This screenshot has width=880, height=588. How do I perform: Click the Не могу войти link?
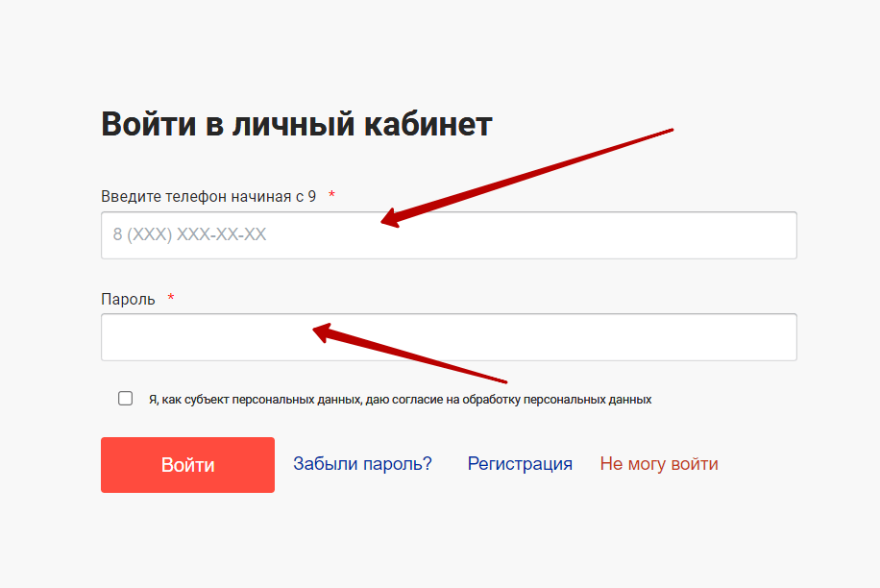click(659, 464)
